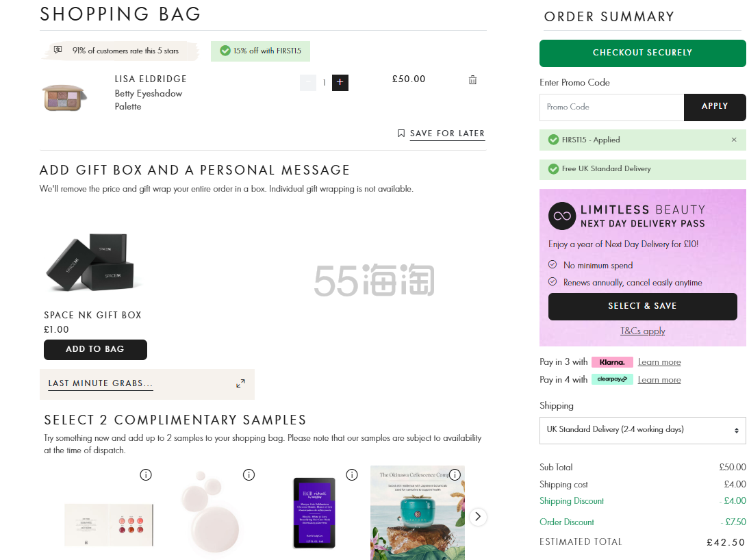Remove the applied FIRST15 promo code
The height and width of the screenshot is (560, 749).
734,140
